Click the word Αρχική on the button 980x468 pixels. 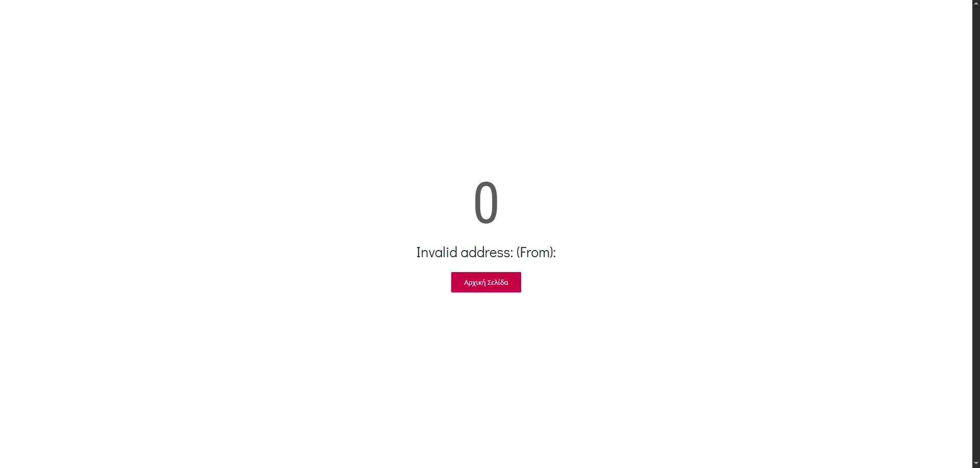click(x=475, y=282)
